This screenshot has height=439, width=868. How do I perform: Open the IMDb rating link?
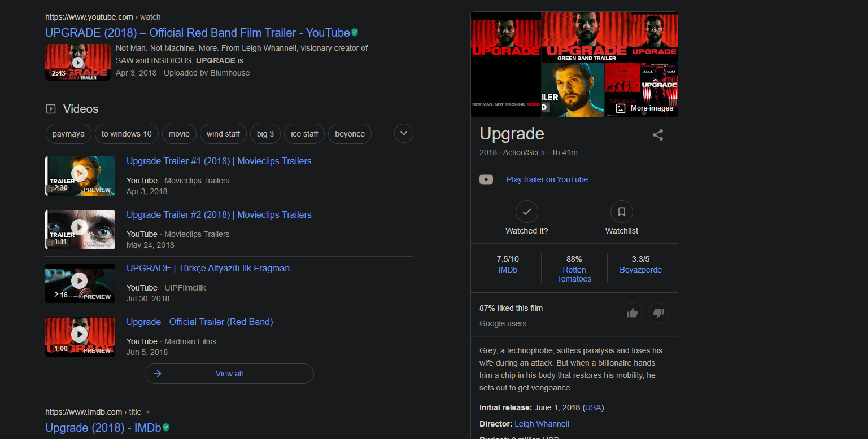508,270
